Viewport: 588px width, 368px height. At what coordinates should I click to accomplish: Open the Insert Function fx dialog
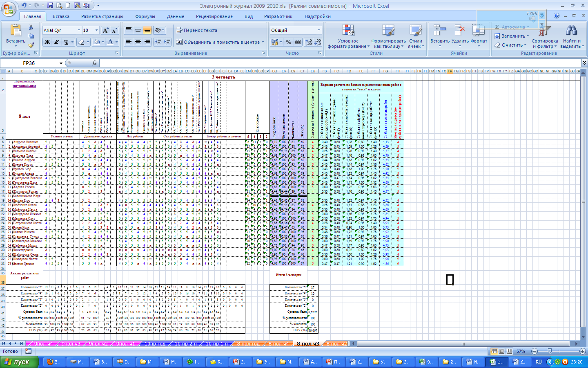(x=94, y=63)
